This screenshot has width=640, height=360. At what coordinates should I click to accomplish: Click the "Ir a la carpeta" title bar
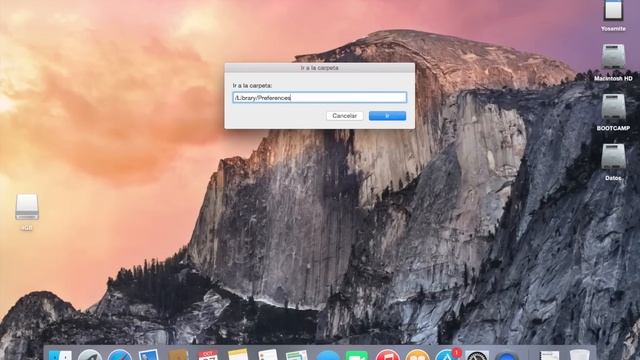point(320,68)
